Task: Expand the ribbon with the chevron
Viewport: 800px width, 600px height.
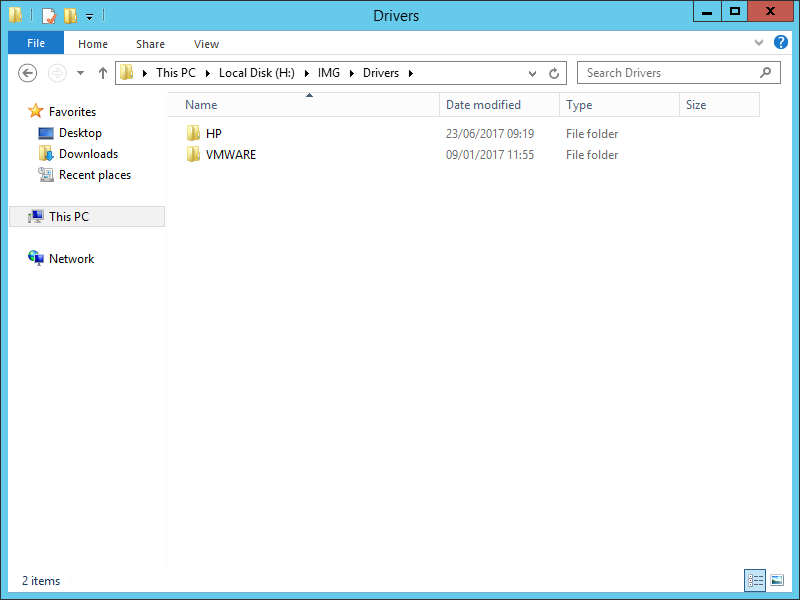Action: pyautogui.click(x=759, y=42)
